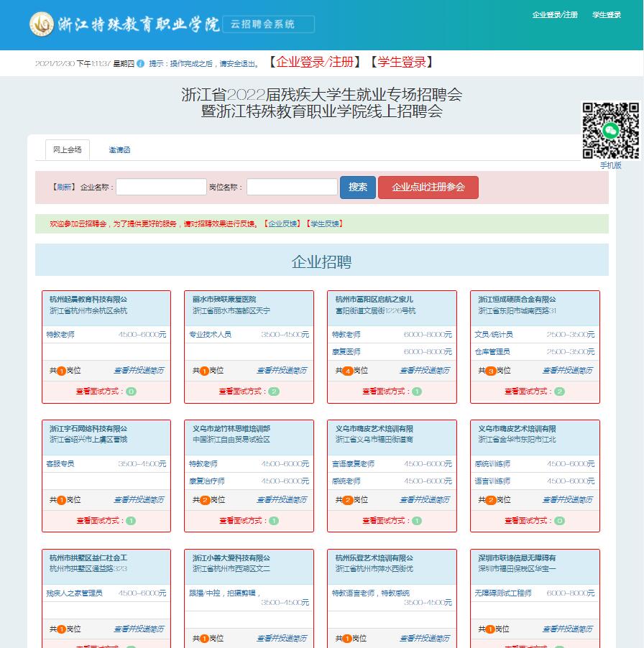This screenshot has height=648, width=644.
Task: Click the blue 搜索 button
Action: click(358, 188)
